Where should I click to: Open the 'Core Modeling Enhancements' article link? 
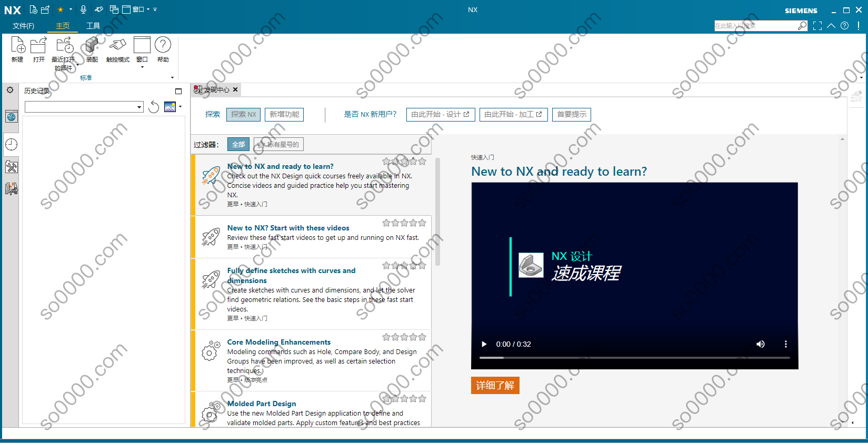279,342
